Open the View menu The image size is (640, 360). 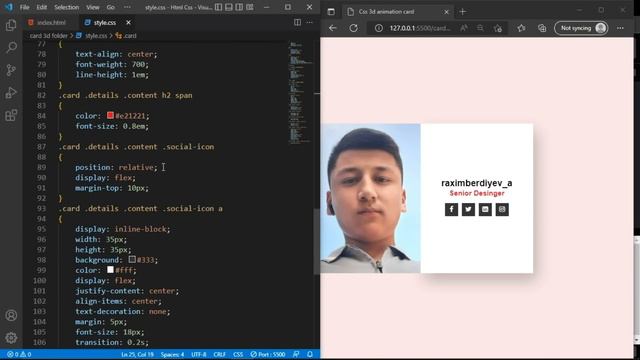click(93, 7)
